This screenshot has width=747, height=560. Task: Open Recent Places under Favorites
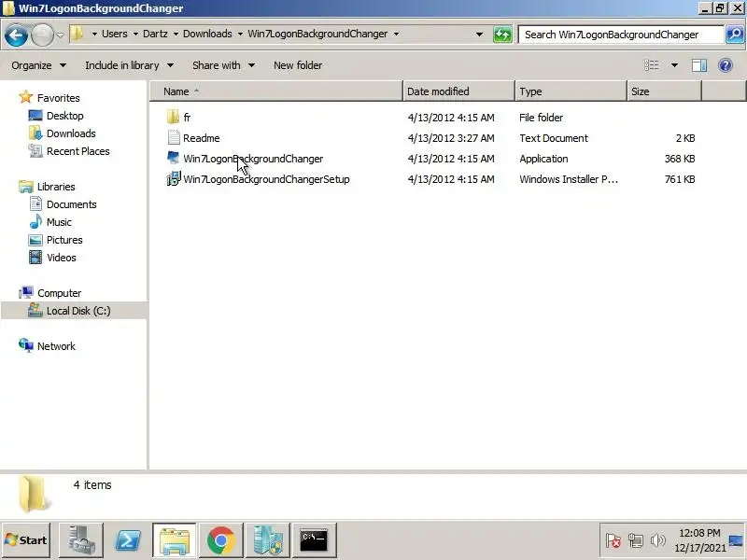(x=78, y=151)
